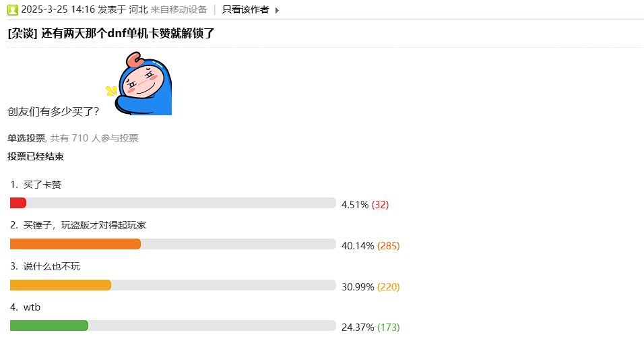Click the dark orange bar for option 2
The height and width of the screenshot is (341, 644).
75,244
